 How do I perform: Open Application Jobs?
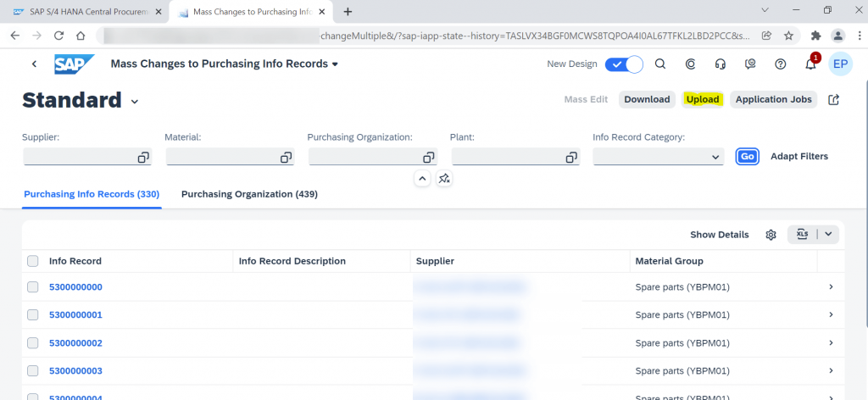(773, 100)
